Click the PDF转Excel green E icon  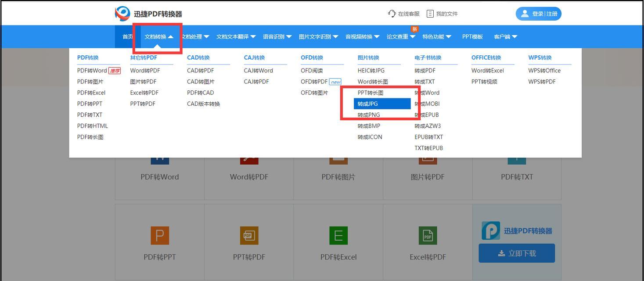point(338,236)
